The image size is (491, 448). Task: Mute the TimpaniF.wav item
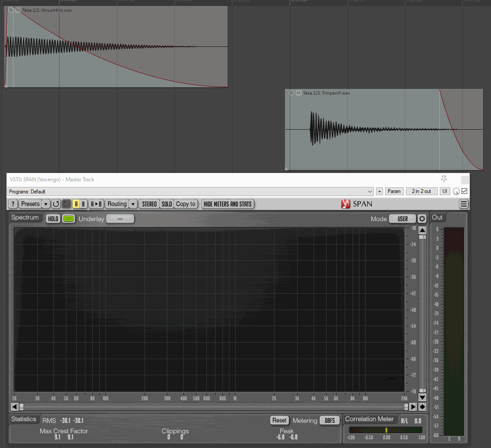point(298,93)
